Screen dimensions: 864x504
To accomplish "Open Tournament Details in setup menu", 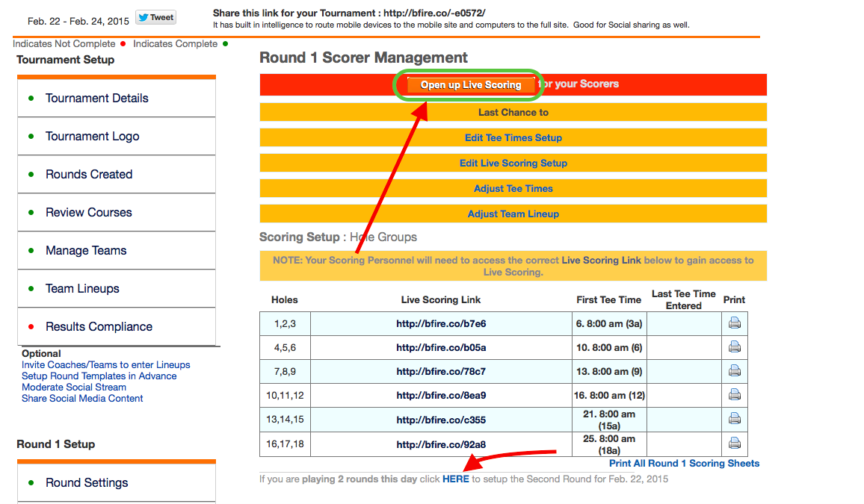I will tap(96, 98).
